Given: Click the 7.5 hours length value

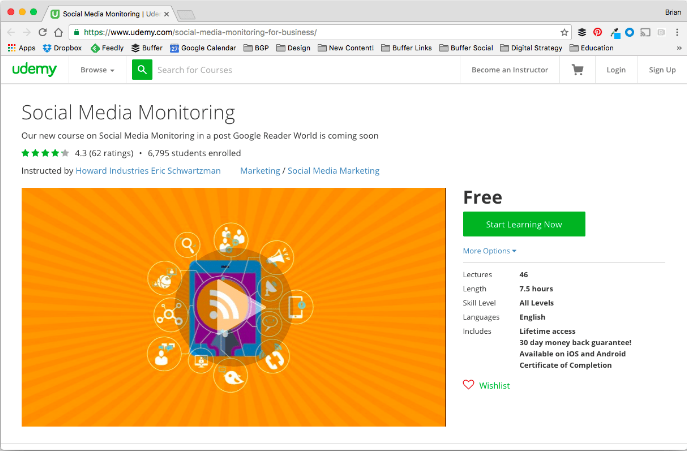Looking at the screenshot, I should [x=536, y=288].
